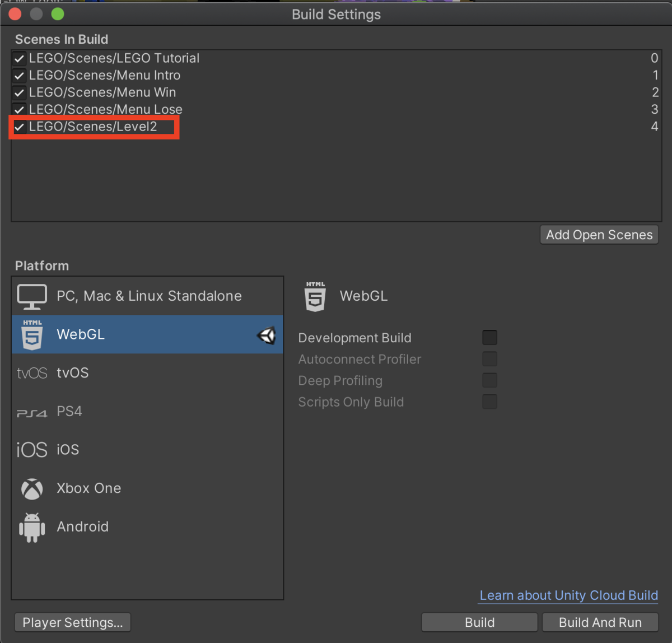Uncheck Menu Intro scene checkbox
672x643 pixels.
[20, 76]
